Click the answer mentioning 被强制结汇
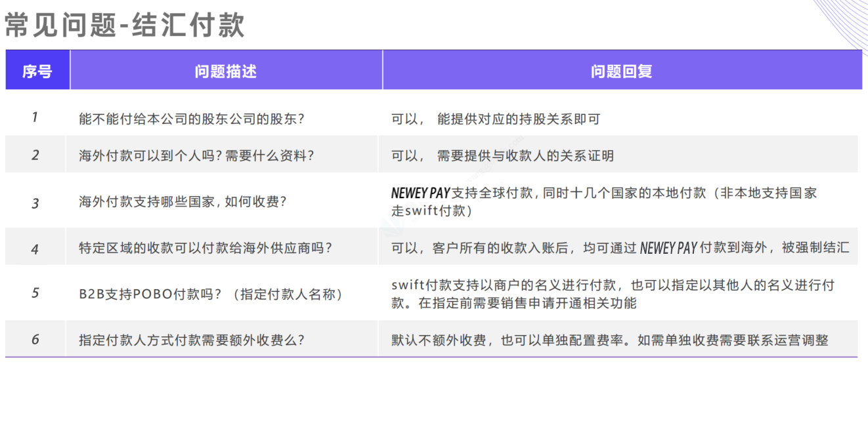 620,248
